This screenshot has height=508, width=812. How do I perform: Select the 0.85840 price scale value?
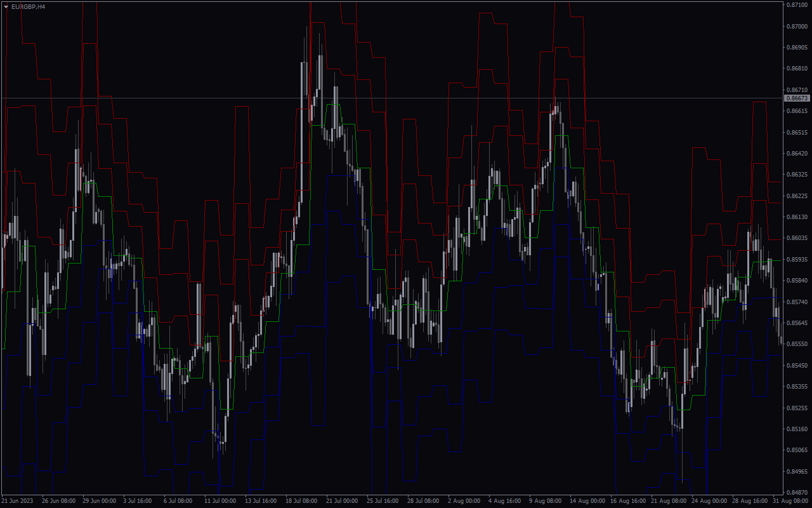(x=797, y=281)
